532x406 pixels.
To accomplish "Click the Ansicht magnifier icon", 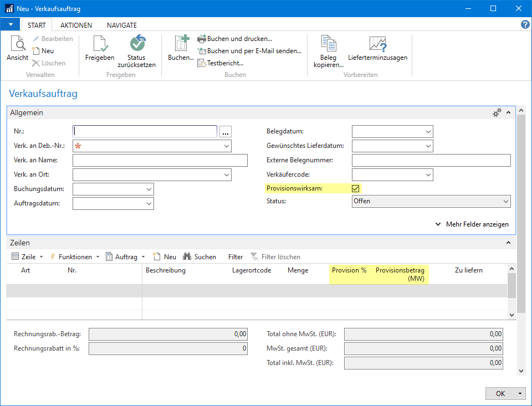I will [17, 44].
